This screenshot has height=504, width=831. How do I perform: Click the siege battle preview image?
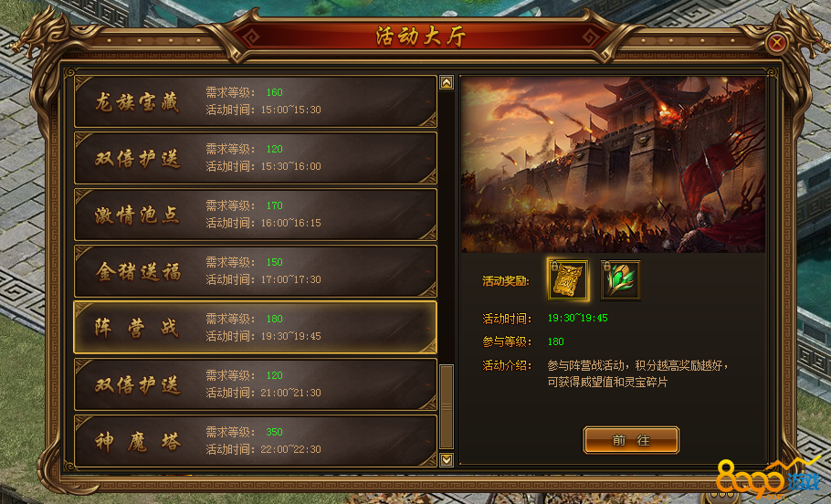pos(613,164)
